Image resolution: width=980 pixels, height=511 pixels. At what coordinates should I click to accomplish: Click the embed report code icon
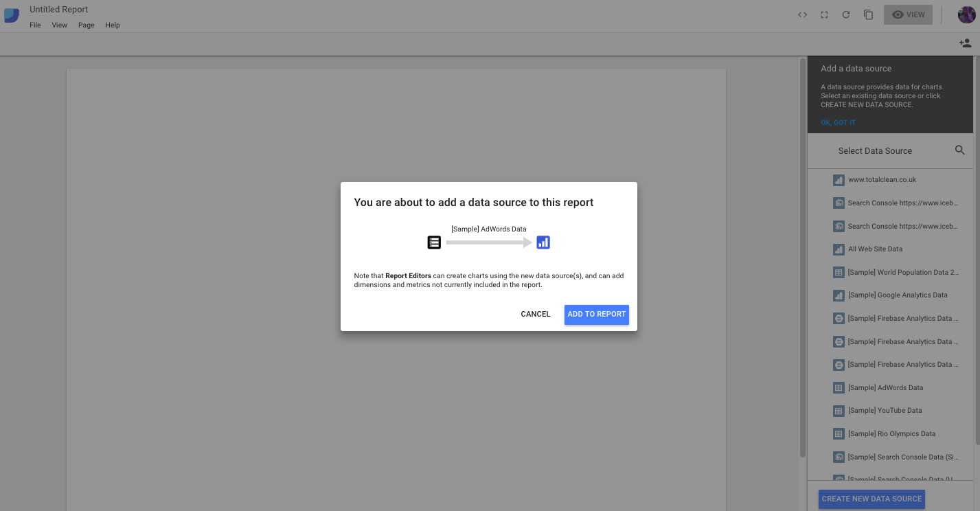(x=802, y=14)
